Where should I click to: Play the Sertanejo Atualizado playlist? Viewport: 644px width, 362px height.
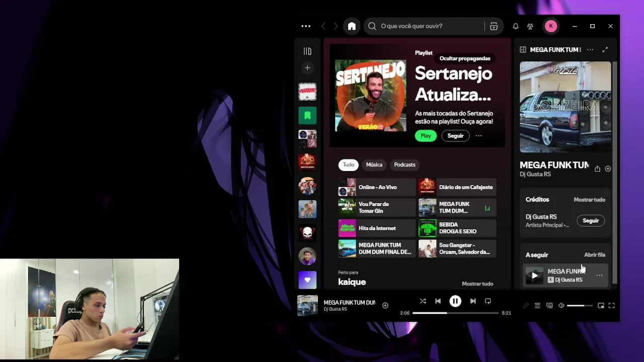pyautogui.click(x=426, y=136)
